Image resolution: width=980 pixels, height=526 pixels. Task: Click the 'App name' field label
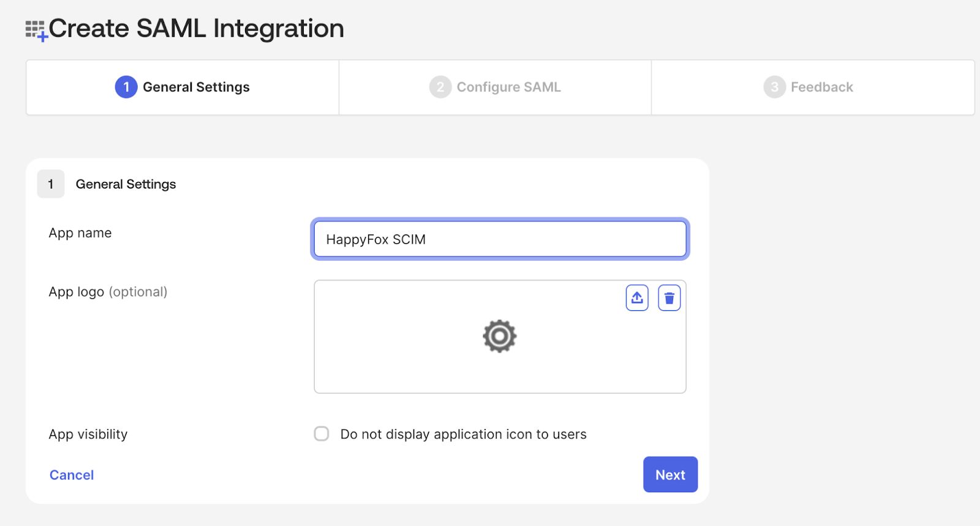[80, 233]
